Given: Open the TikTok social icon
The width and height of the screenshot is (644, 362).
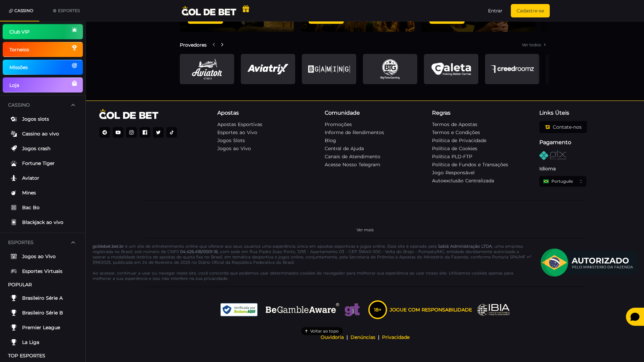Looking at the screenshot, I should coord(172,132).
